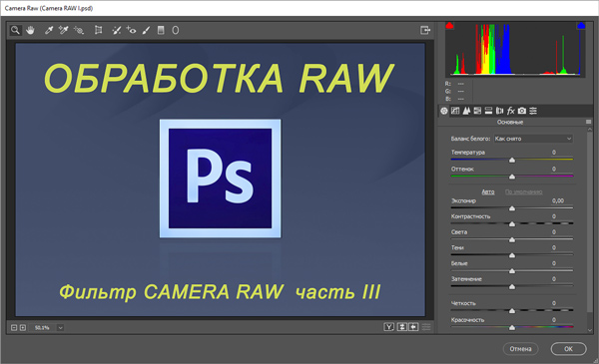599x364 pixels.
Task: Click the Оттенок slider handle
Action: point(512,177)
